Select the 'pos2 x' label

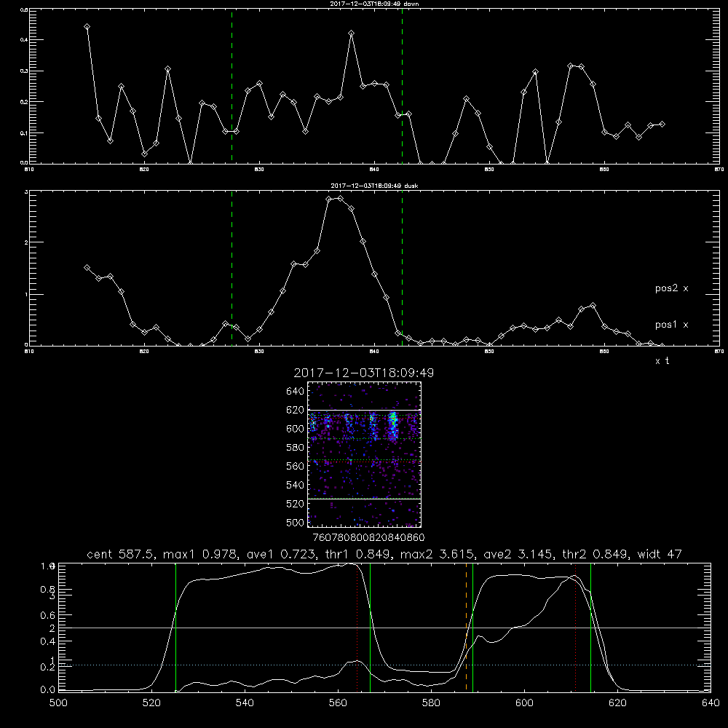671,288
